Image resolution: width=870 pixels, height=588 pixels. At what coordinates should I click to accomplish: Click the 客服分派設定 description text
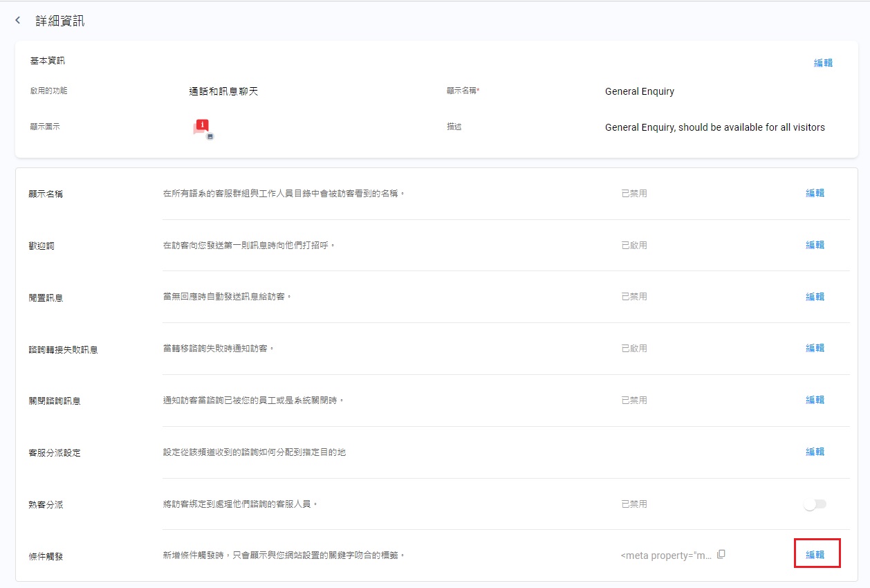click(x=254, y=452)
